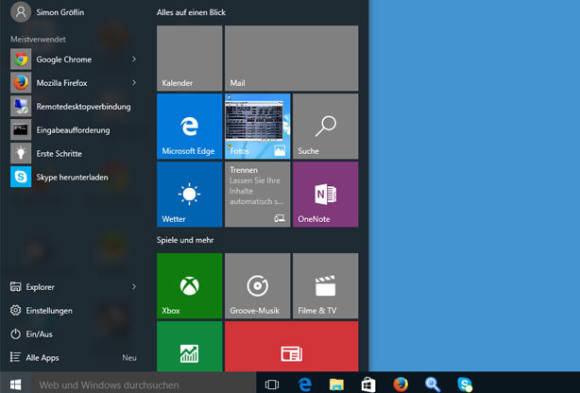Open the green finance chart tile
This screenshot has width=580, height=393.
tap(189, 346)
